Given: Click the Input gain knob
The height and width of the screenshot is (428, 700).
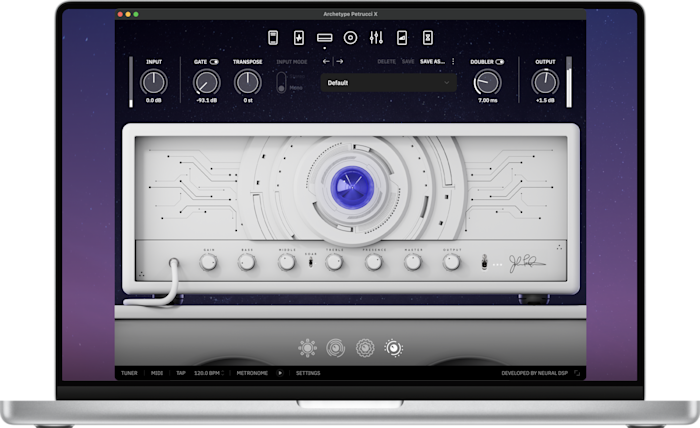Looking at the screenshot, I should 154,82.
